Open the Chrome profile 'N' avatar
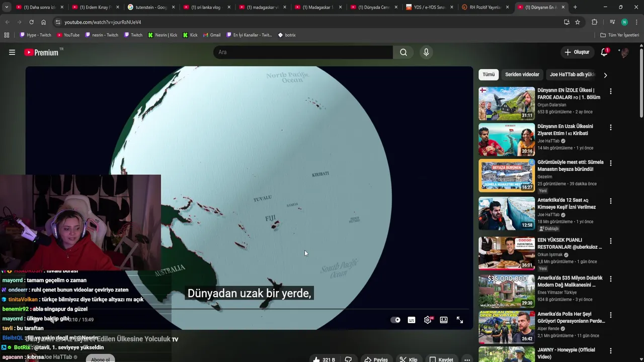644x362 pixels. tap(624, 22)
